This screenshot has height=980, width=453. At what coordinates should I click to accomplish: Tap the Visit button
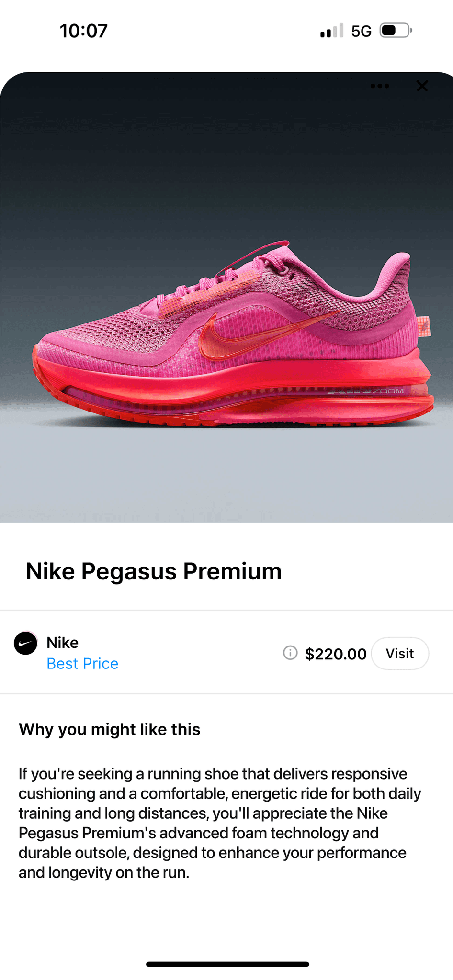tap(400, 654)
